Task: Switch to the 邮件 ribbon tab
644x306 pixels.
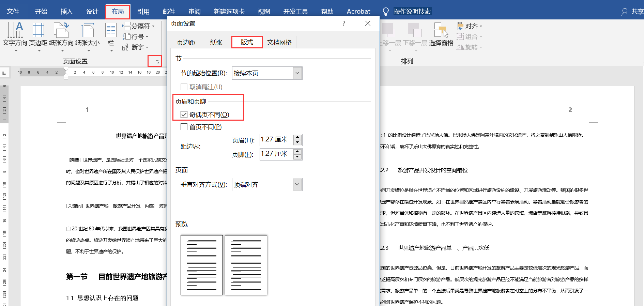Action: point(169,11)
